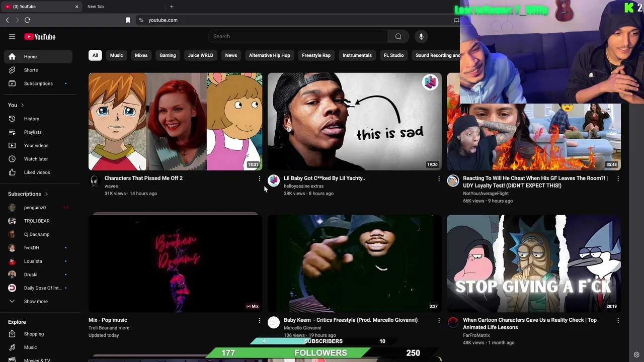Select the News filter chip
Image resolution: width=644 pixels, height=362 pixels.
click(231, 55)
